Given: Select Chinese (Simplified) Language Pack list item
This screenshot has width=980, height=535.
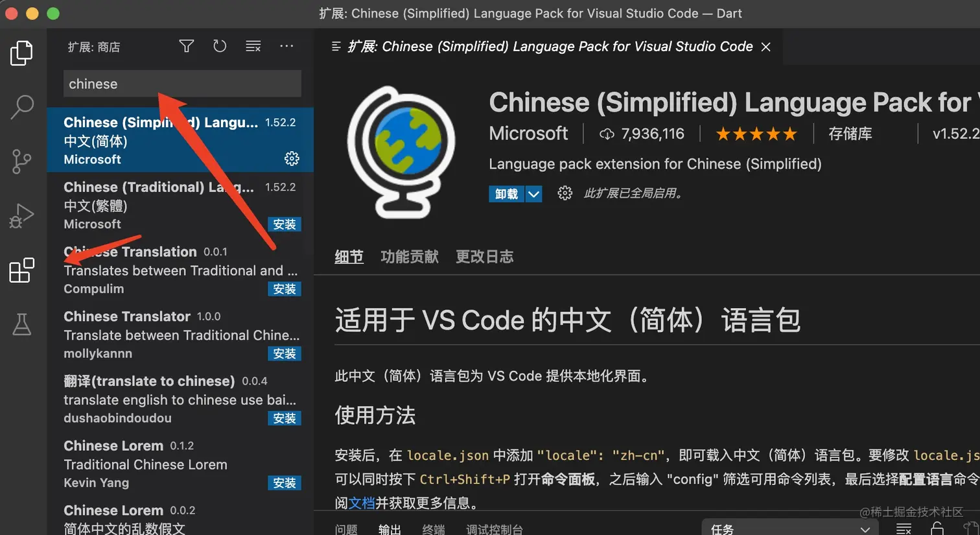Looking at the screenshot, I should 180,140.
